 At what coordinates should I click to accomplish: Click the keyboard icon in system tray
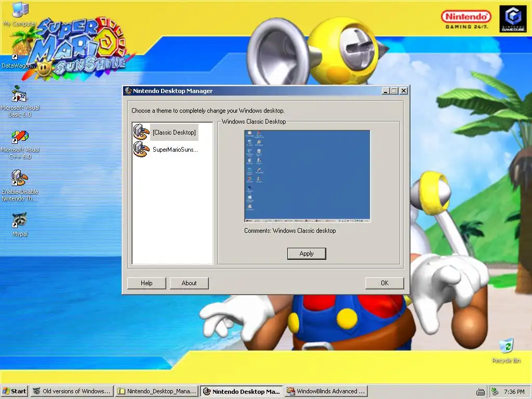(480, 392)
